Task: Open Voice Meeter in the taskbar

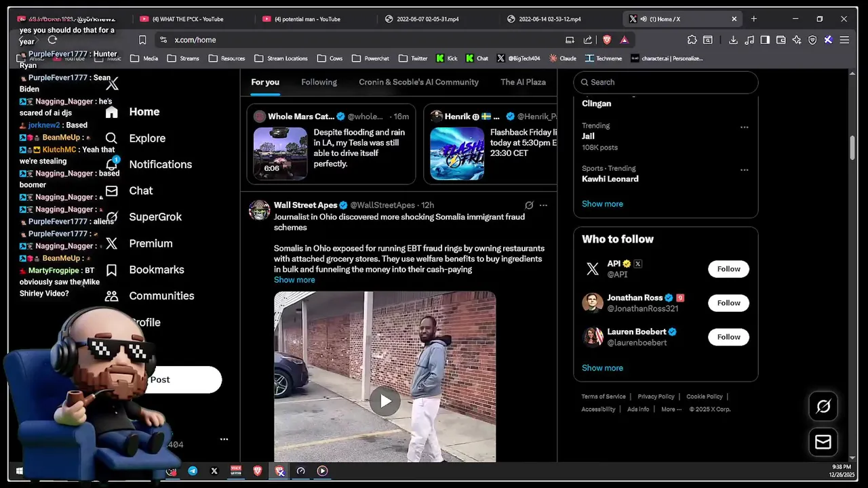Action: [236, 471]
